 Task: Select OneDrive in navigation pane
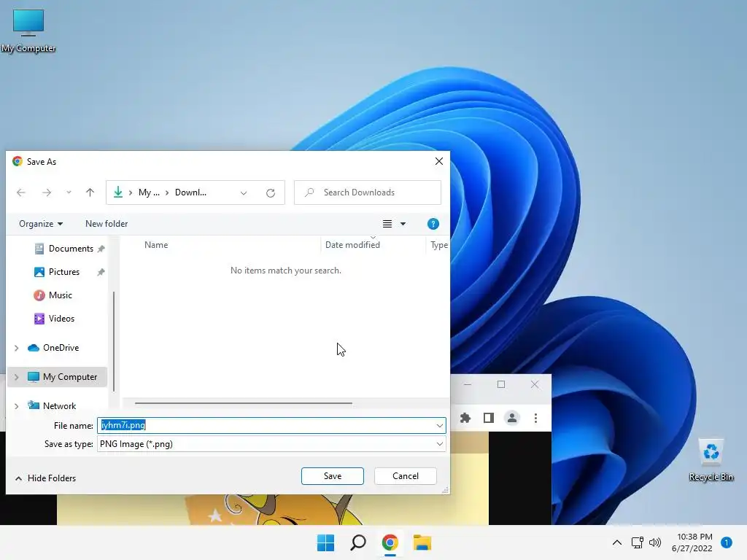61,348
